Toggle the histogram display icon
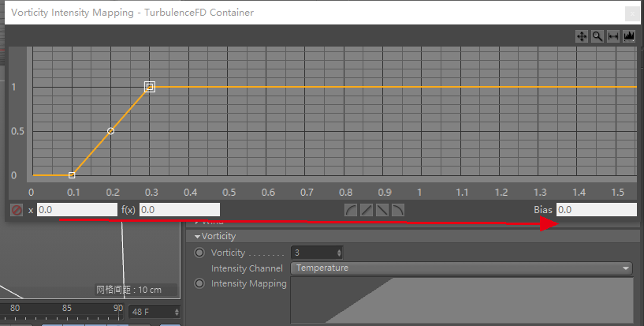Viewport: 644px width, 326px height. (x=628, y=36)
